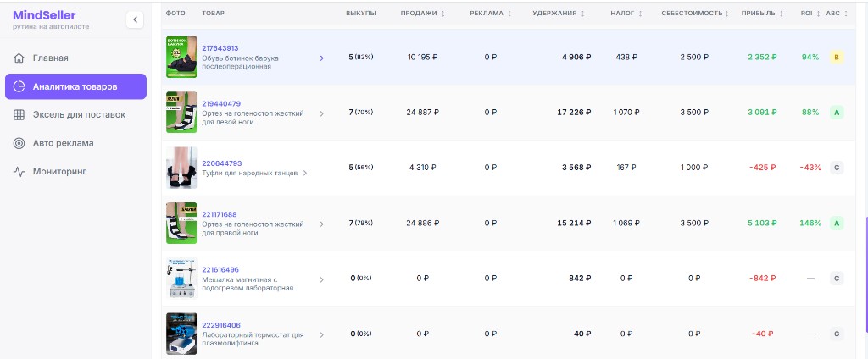Click the ботинок барука product photo
Viewport: 868px width, 359px height.
(x=181, y=57)
